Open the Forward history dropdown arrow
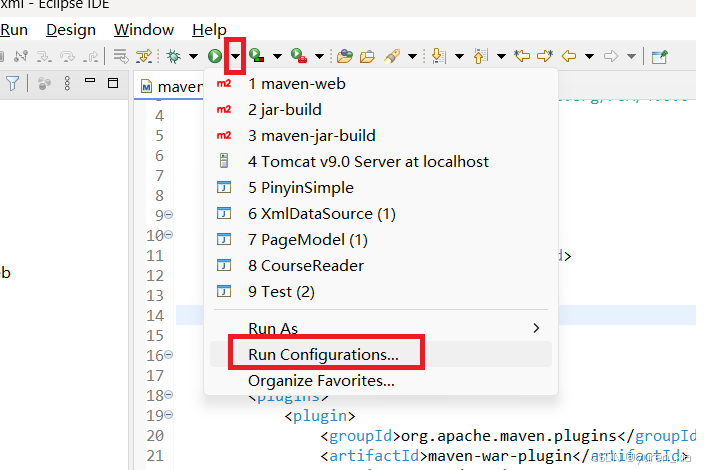The width and height of the screenshot is (704, 470). 631,57
